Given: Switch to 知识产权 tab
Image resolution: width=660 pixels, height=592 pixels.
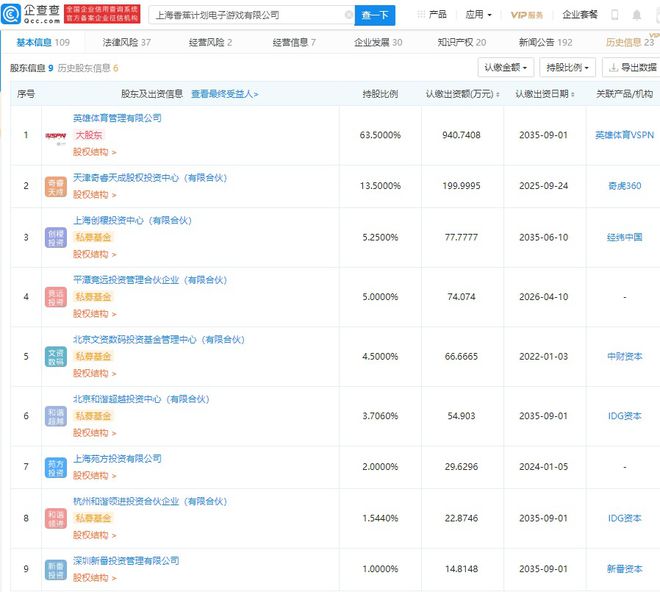Looking at the screenshot, I should (x=462, y=43).
